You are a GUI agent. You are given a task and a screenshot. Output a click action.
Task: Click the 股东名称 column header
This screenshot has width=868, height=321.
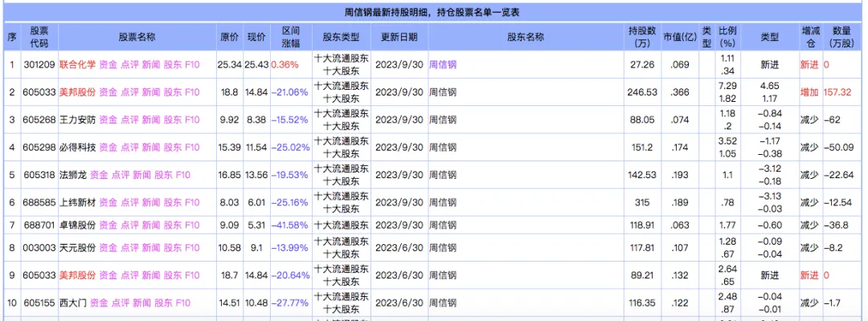pos(526,37)
